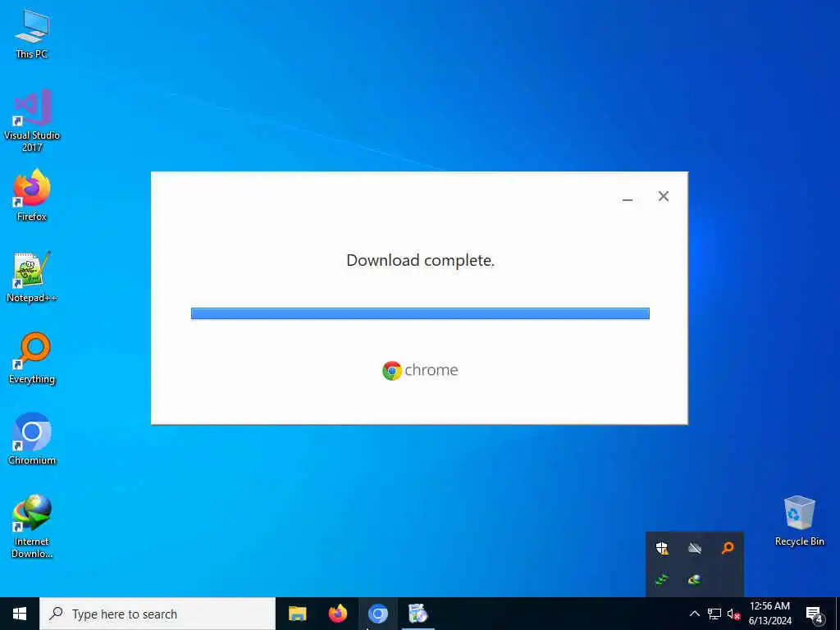This screenshot has width=840, height=630.
Task: Open the network status tray icon
Action: click(714, 614)
